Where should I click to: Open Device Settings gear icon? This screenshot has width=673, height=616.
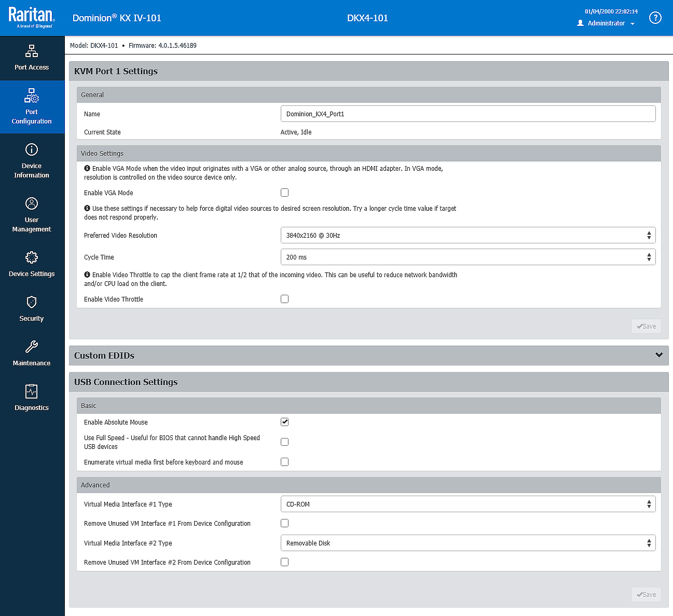(32, 257)
